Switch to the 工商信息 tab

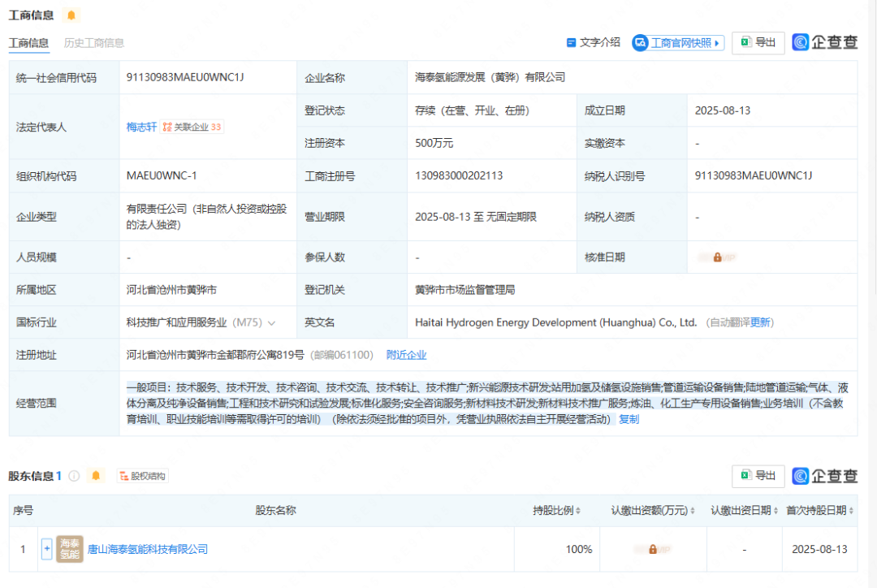(28, 43)
